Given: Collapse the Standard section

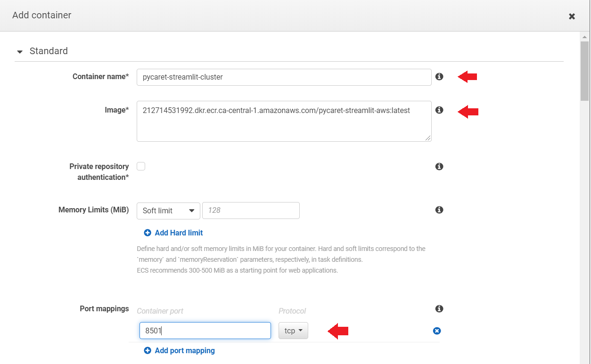Looking at the screenshot, I should pyautogui.click(x=20, y=51).
